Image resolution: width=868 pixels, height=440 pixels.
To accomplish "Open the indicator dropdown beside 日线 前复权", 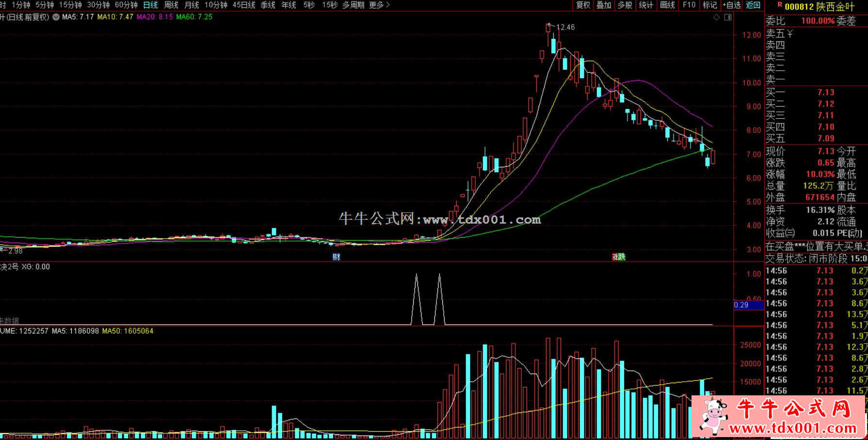I will [x=56, y=17].
